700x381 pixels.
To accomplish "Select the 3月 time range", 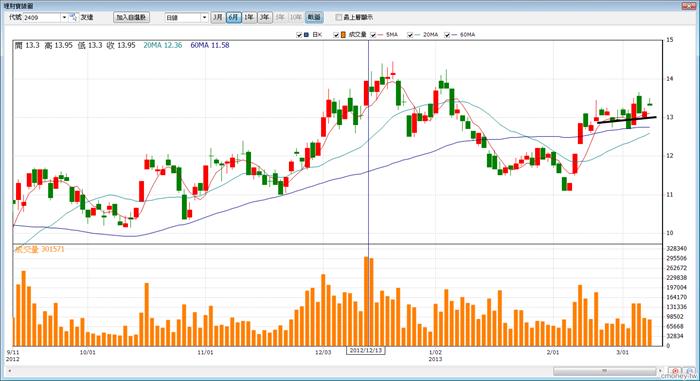I will point(217,17).
